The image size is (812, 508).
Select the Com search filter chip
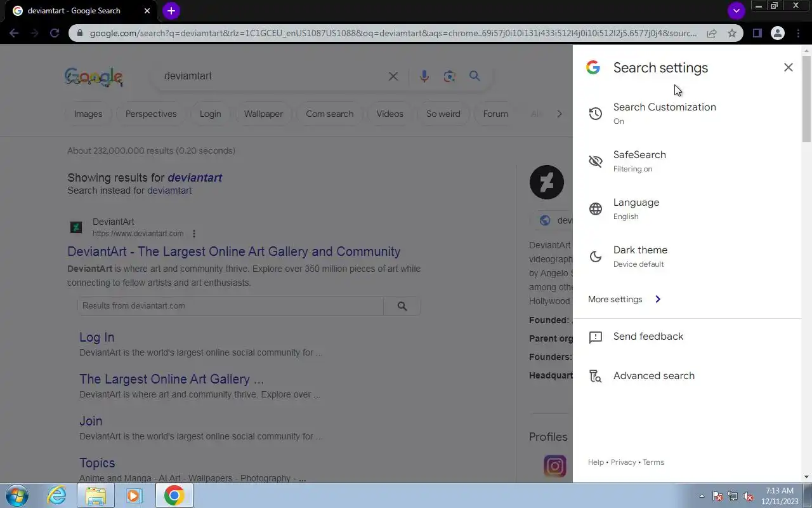pyautogui.click(x=329, y=114)
